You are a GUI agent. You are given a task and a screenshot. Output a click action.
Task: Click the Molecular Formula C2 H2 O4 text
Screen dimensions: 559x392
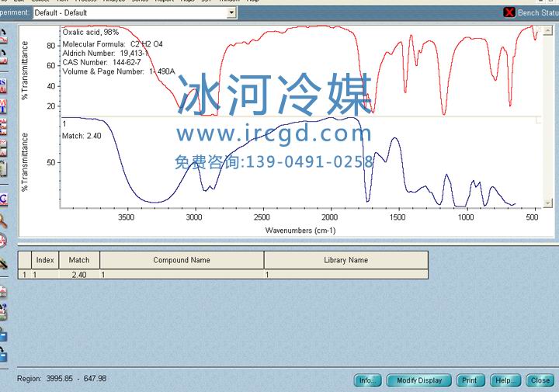click(113, 44)
